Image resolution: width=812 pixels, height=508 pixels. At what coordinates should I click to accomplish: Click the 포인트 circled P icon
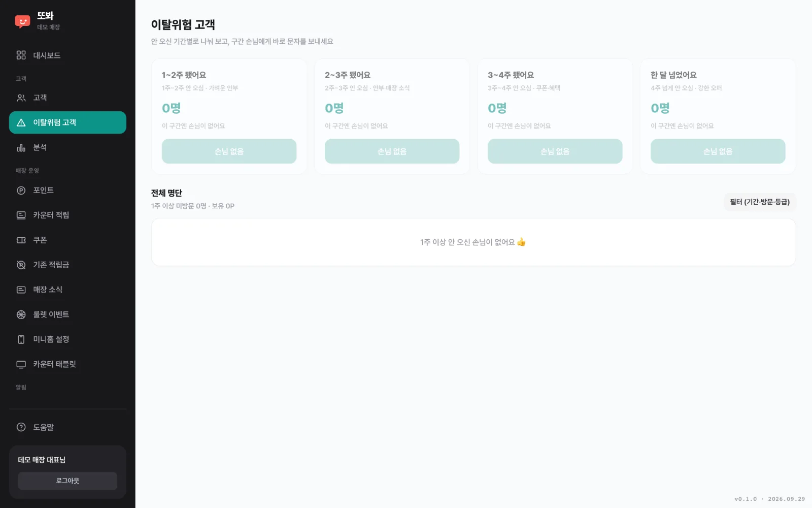21,190
